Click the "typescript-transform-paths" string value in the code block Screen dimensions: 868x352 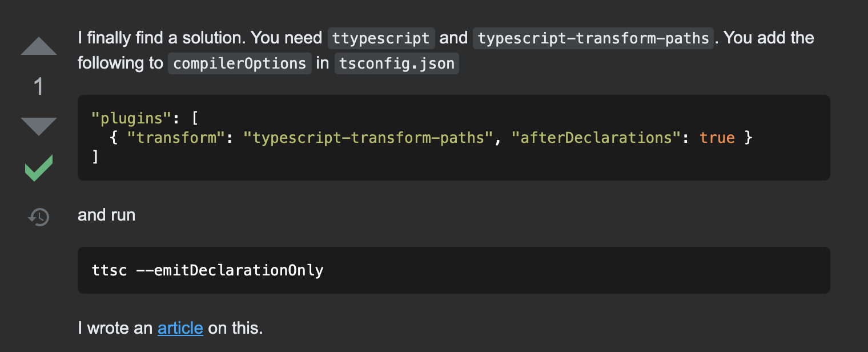tap(369, 138)
